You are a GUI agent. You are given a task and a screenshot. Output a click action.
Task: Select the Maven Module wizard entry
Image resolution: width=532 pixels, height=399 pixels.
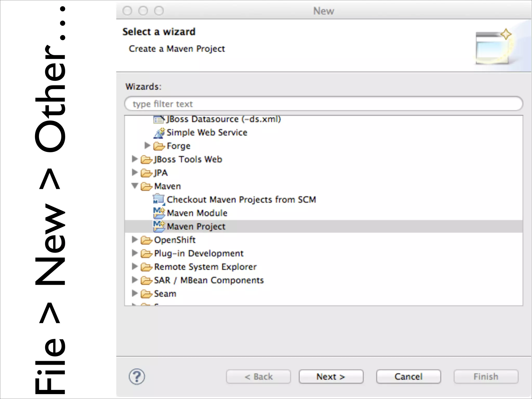click(x=197, y=213)
